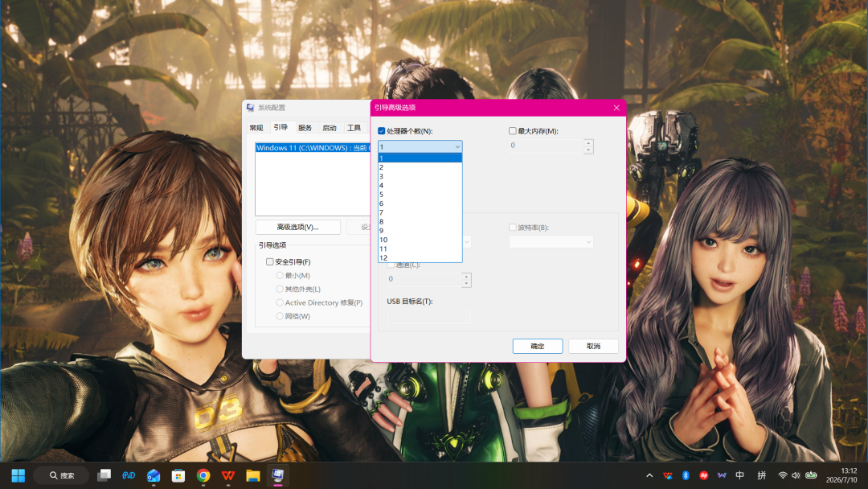Switch to the 引导 tab
This screenshot has width=868, height=489.
(280, 127)
